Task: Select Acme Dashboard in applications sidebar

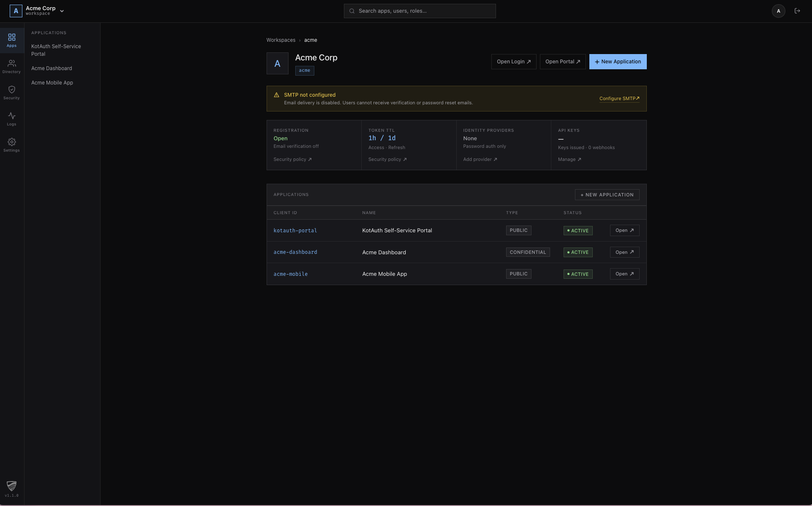Action: click(x=52, y=68)
